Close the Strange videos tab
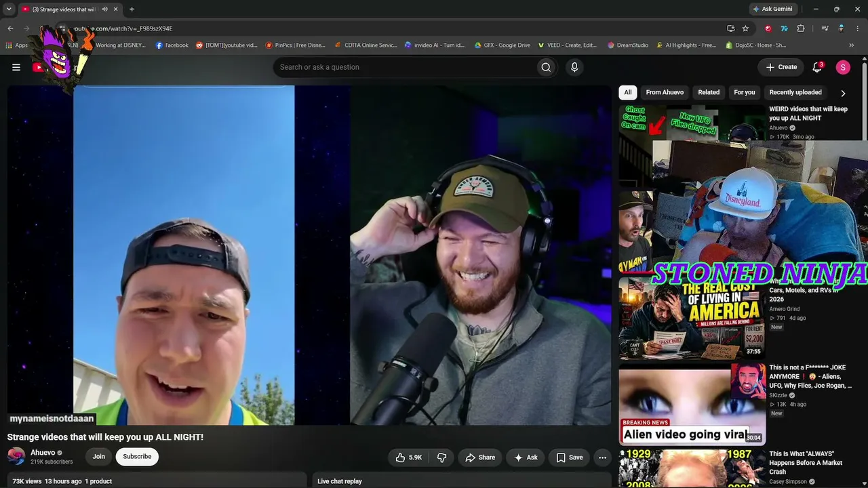Image resolution: width=868 pixels, height=488 pixels. pyautogui.click(x=115, y=9)
